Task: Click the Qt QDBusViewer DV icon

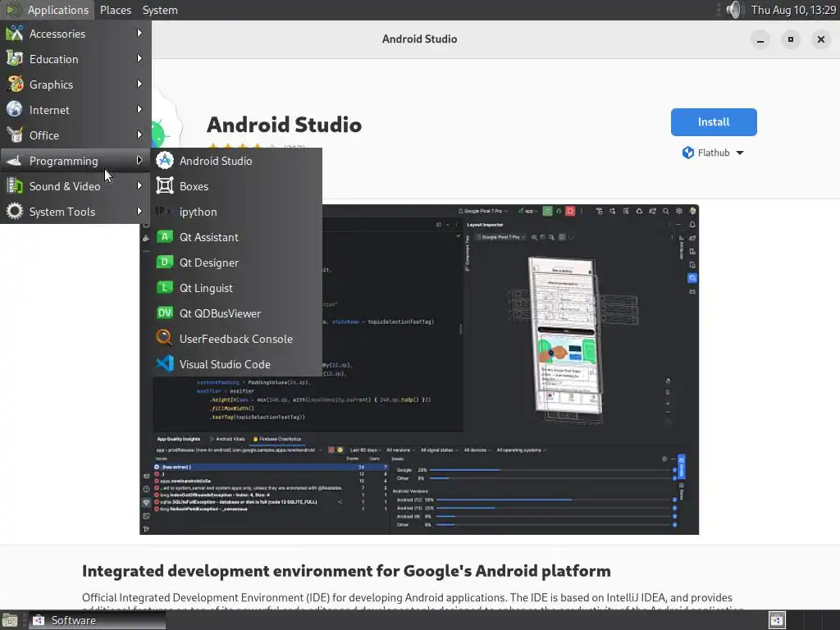Action: (164, 313)
